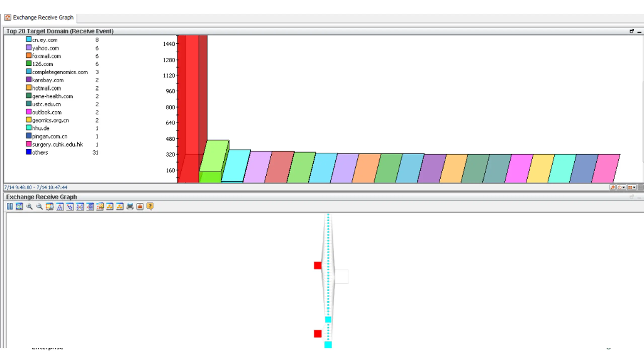Click the orange scatter layout icon
Screen dimensions: 644x362
tap(100, 207)
